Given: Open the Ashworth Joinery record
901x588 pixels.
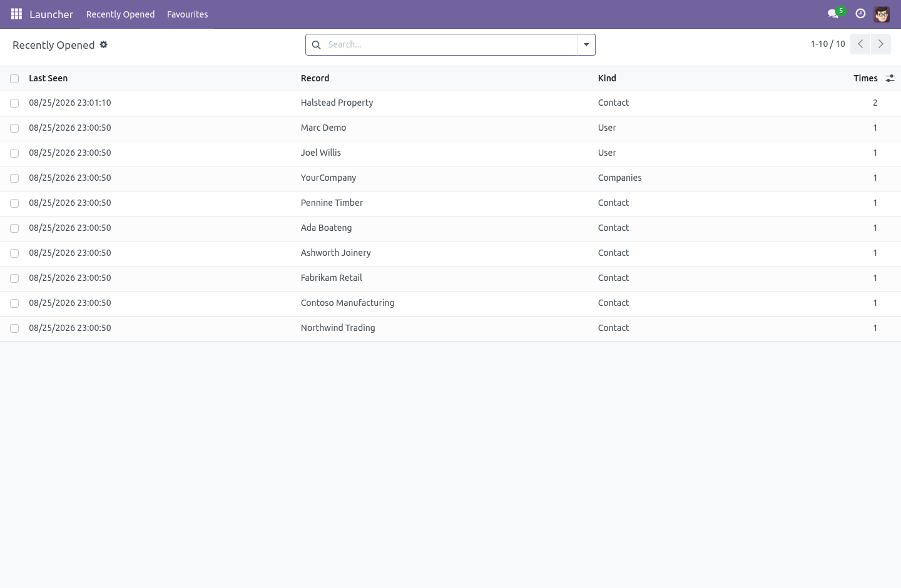Looking at the screenshot, I should tap(335, 253).
